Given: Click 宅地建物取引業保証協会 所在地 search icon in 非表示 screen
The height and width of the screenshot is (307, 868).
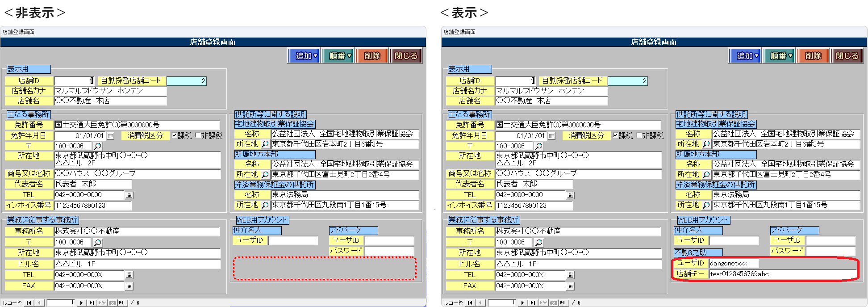Looking at the screenshot, I should click(x=265, y=144).
